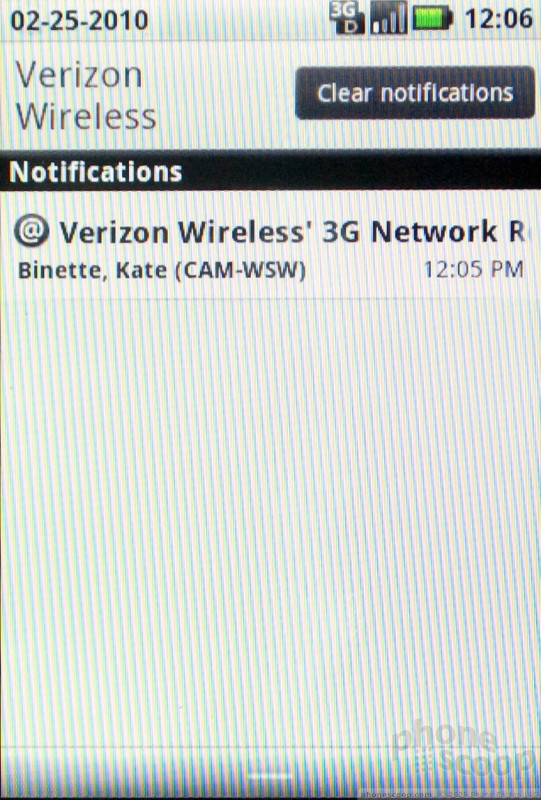Viewport: 541px width, 800px height.
Task: Tap the email subject text 3G Network
Action: (x=409, y=232)
